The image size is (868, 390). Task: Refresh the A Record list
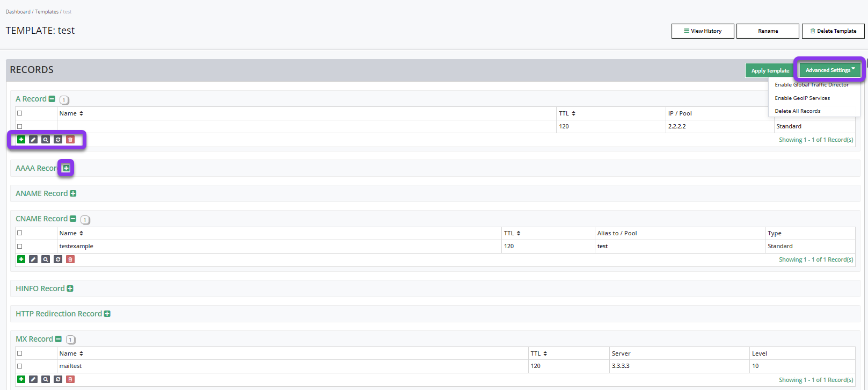pos(58,140)
